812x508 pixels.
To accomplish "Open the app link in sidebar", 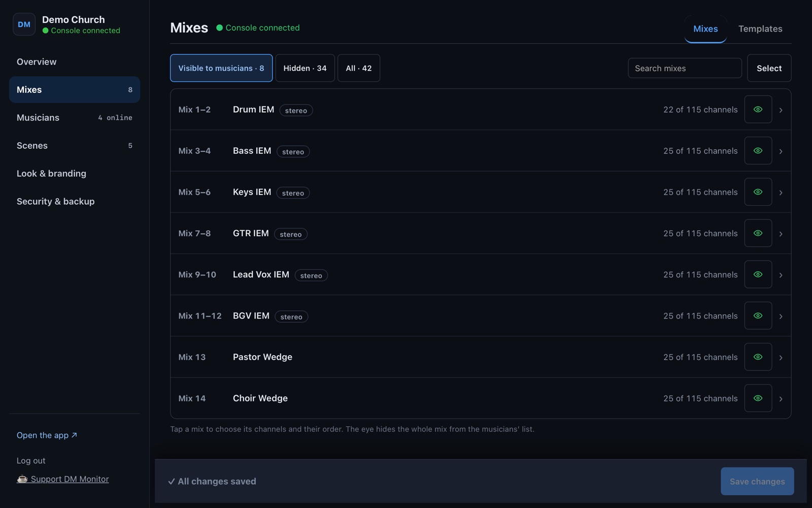I will click(x=47, y=435).
